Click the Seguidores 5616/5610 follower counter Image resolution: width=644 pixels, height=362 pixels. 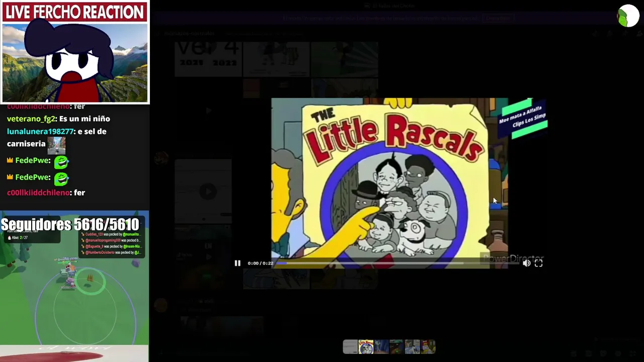click(70, 224)
